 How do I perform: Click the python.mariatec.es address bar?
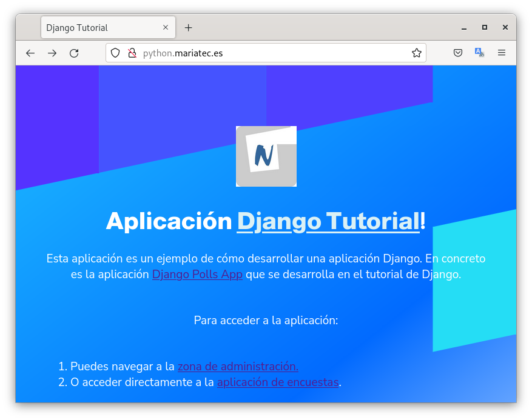click(273, 53)
